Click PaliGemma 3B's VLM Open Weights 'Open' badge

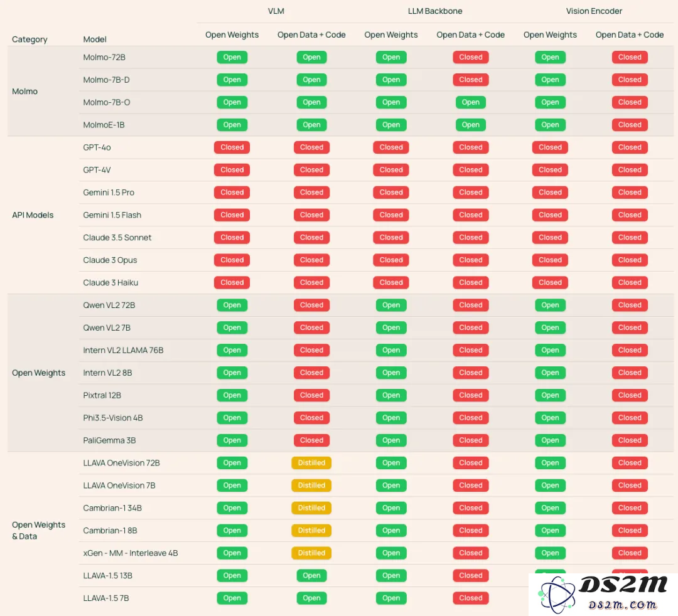[232, 440]
